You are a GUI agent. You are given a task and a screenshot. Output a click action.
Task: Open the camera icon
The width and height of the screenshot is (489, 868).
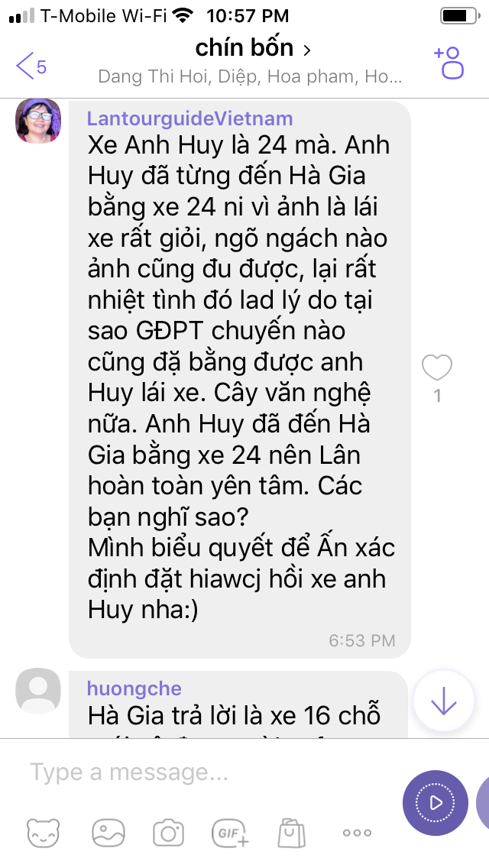click(168, 832)
